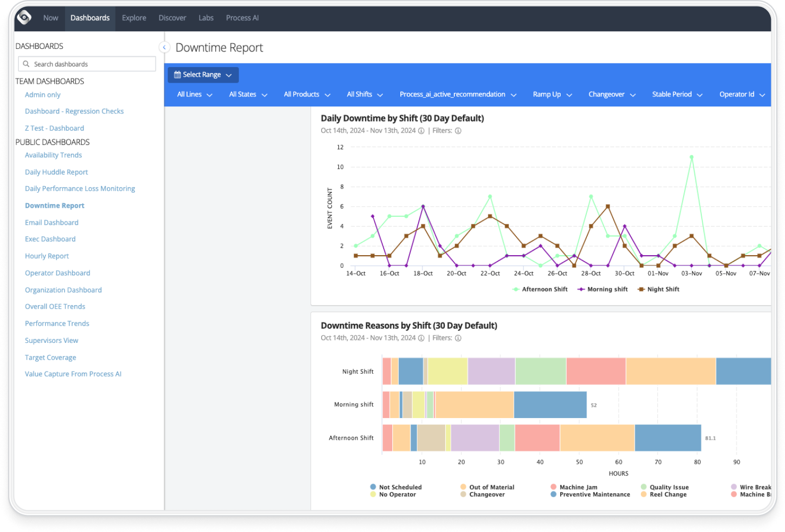The image size is (785, 532).
Task: Click the Select Range button
Action: click(x=203, y=74)
